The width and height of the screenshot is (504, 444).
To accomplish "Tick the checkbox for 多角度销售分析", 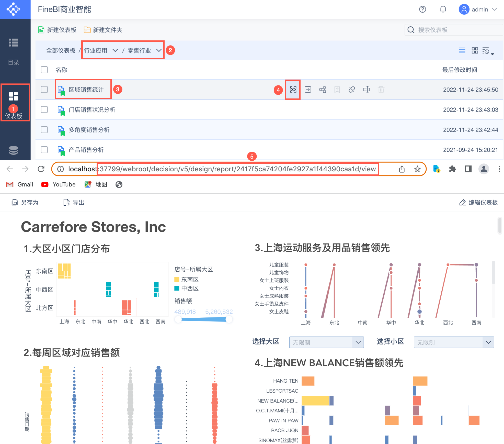I will point(44,130).
